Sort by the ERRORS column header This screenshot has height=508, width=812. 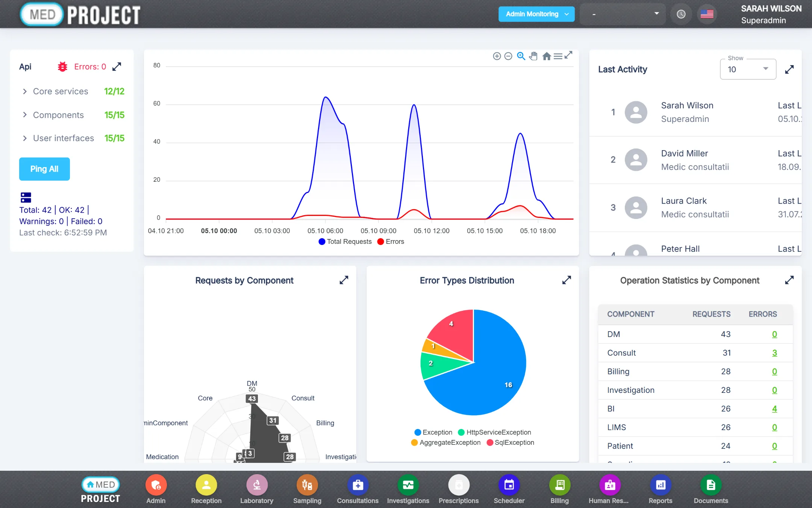[762, 314]
